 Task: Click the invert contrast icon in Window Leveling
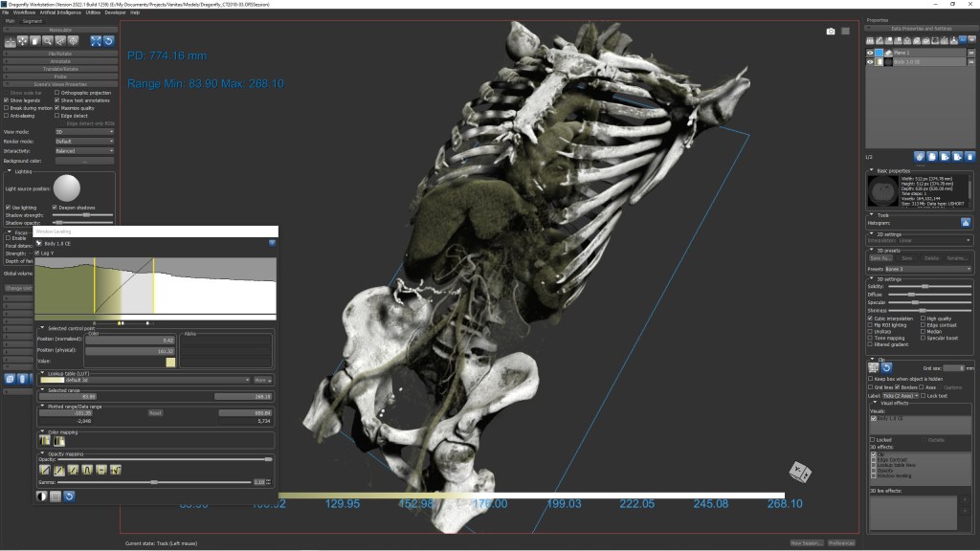(41, 496)
